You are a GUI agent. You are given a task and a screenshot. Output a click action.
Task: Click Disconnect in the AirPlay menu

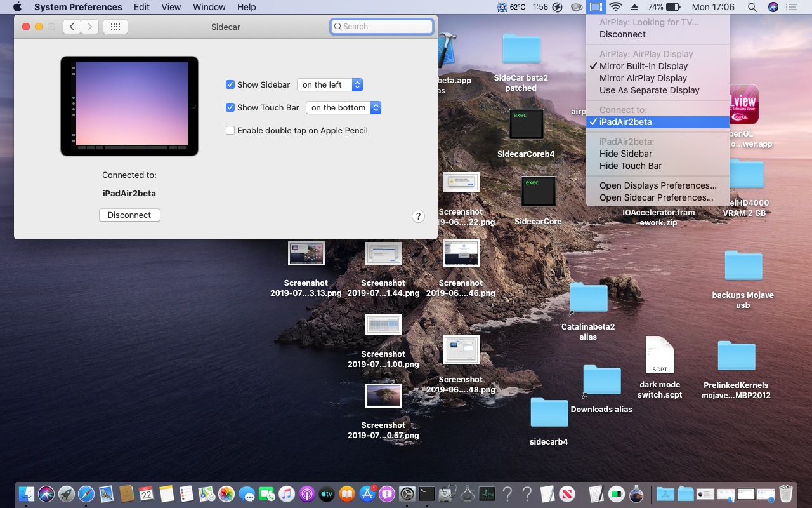(x=658, y=34)
